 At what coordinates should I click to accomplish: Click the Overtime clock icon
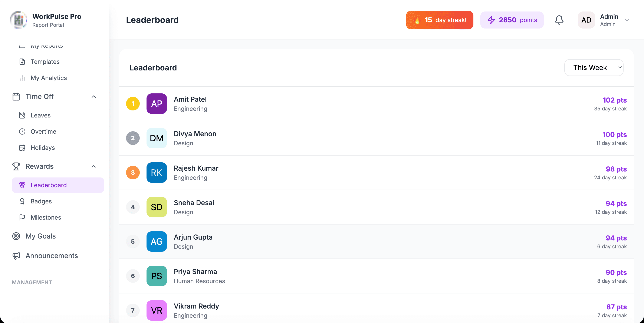pyautogui.click(x=22, y=131)
